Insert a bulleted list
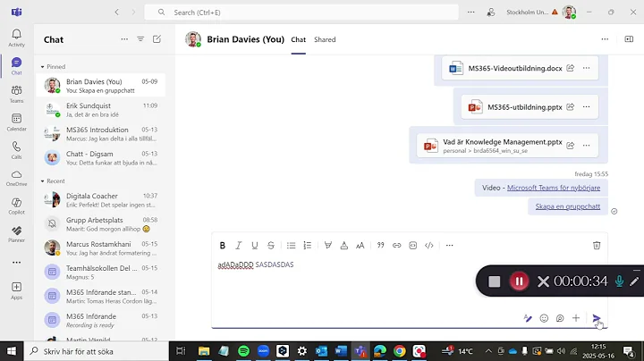This screenshot has width=644, height=361. (292, 246)
